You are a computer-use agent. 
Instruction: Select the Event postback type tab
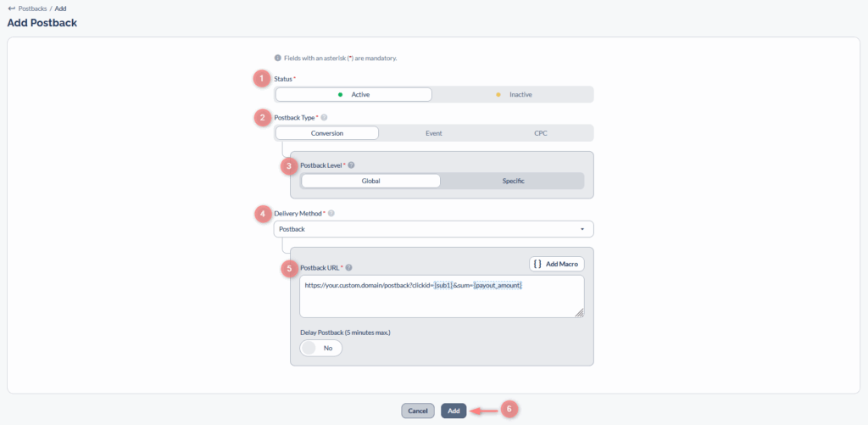(x=433, y=133)
